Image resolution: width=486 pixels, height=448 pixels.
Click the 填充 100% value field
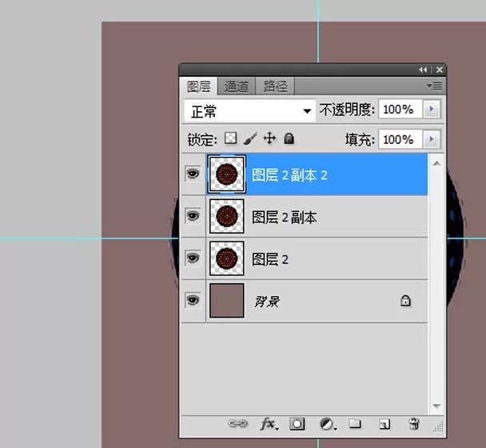tap(400, 139)
